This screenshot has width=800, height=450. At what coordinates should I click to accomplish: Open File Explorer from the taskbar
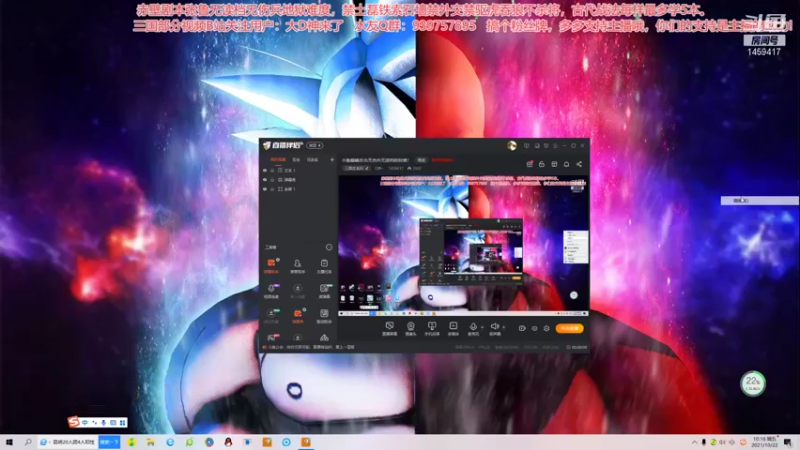[x=151, y=442]
